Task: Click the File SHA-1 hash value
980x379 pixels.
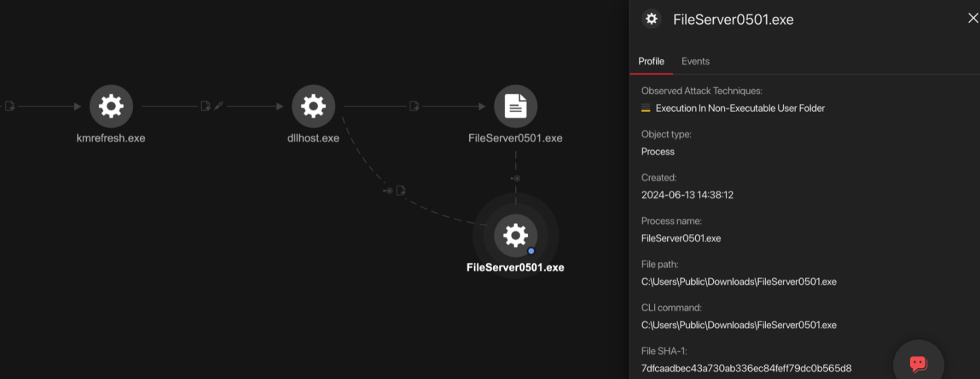Action: click(x=746, y=368)
